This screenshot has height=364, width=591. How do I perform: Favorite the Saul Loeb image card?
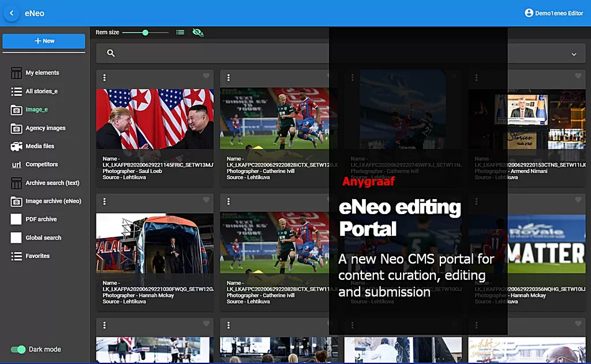click(206, 76)
